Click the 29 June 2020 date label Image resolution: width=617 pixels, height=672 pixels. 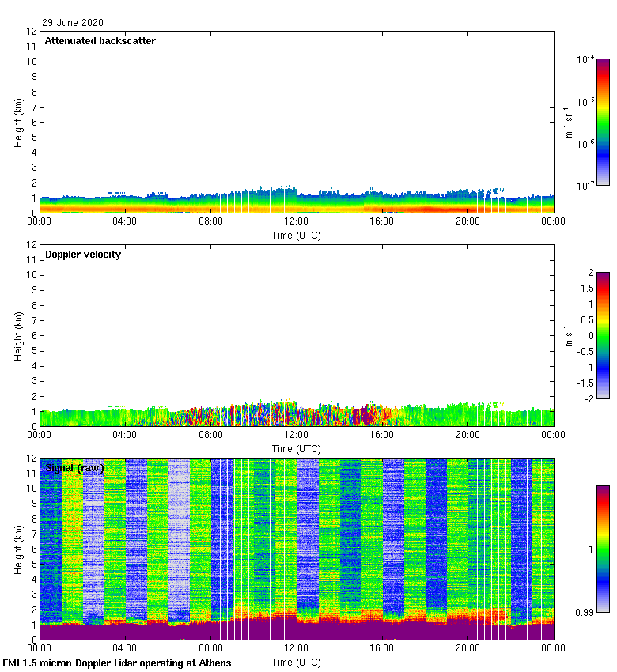(x=73, y=23)
